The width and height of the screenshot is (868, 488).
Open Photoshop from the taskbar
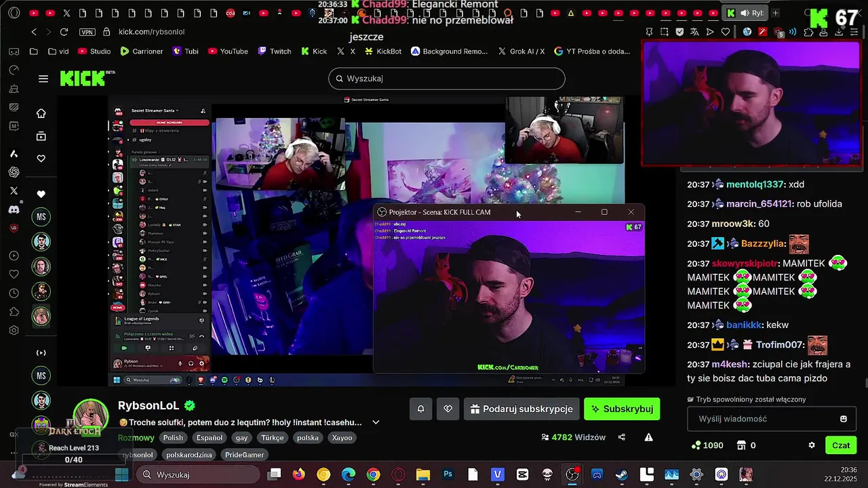(448, 474)
